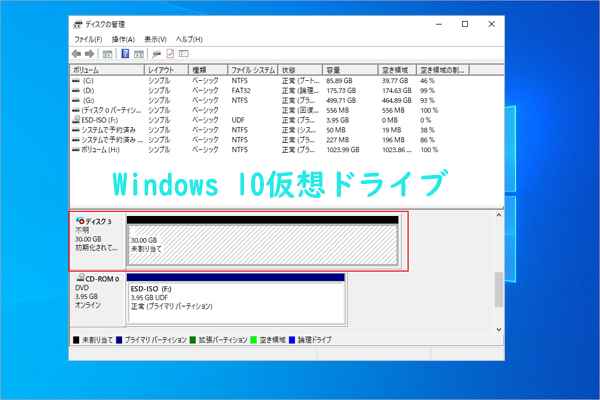The image size is (600, 400).
Task: Click the blue Help toolbar icon
Action: click(x=126, y=53)
